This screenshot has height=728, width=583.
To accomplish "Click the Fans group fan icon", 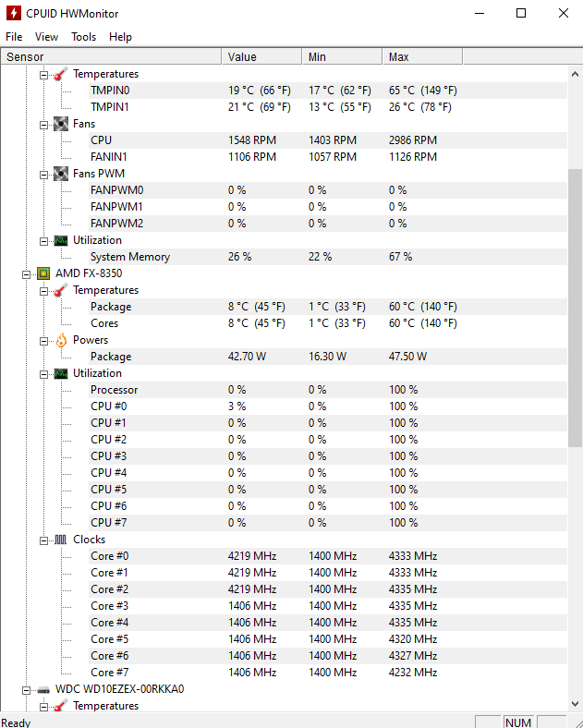I will [61, 124].
